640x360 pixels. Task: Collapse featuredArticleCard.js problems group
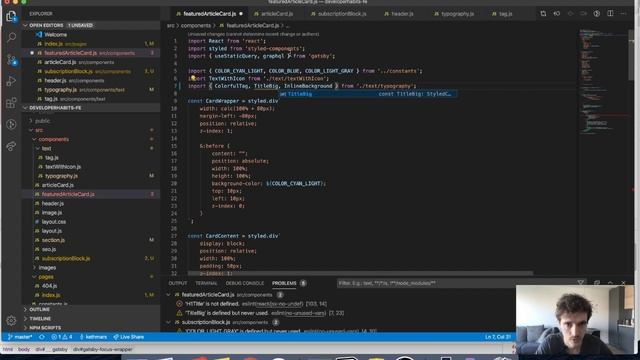click(169, 295)
